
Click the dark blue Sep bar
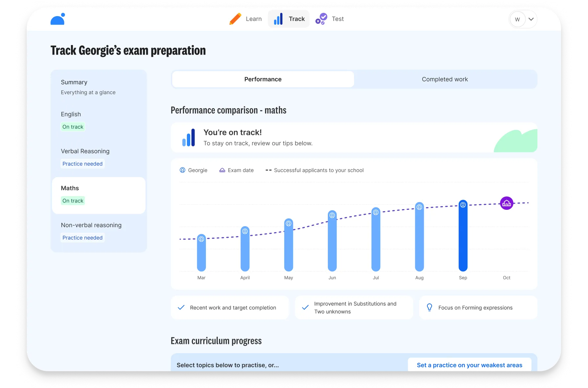(x=463, y=235)
